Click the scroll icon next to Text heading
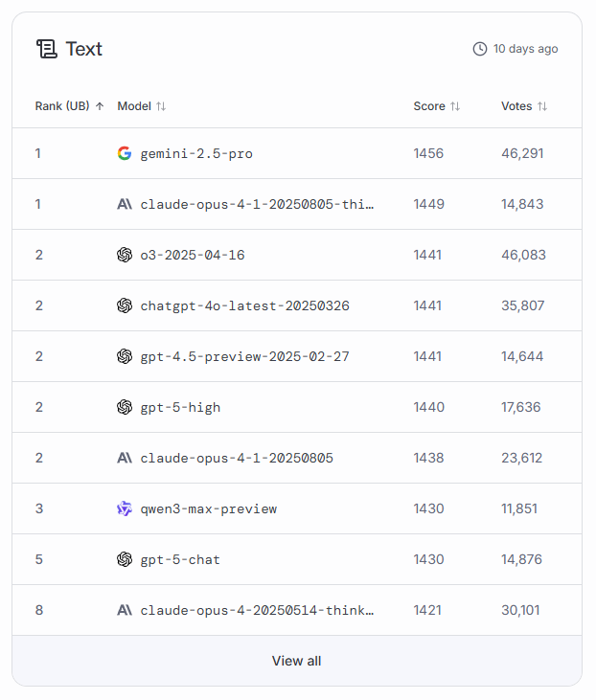Image resolution: width=596 pixels, height=700 pixels. pos(46,49)
